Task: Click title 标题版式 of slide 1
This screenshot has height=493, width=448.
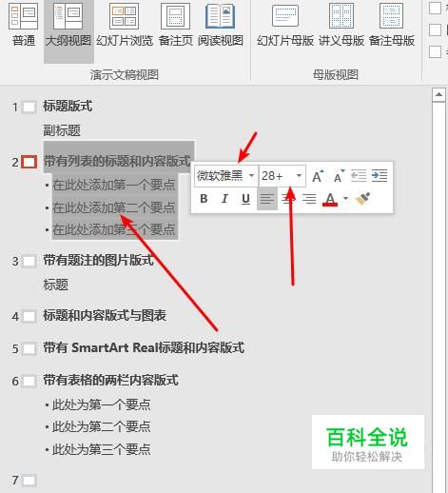Action: (68, 106)
